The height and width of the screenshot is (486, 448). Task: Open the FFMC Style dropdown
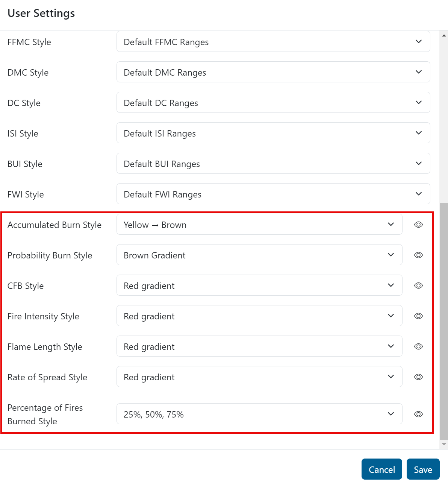pyautogui.click(x=273, y=42)
